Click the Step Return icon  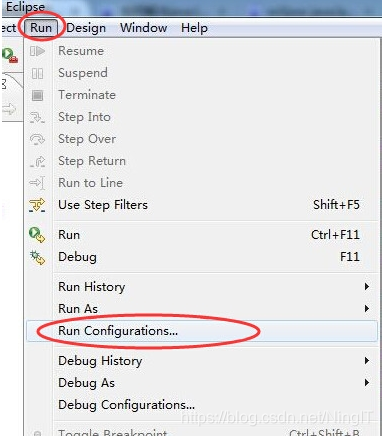(x=37, y=161)
